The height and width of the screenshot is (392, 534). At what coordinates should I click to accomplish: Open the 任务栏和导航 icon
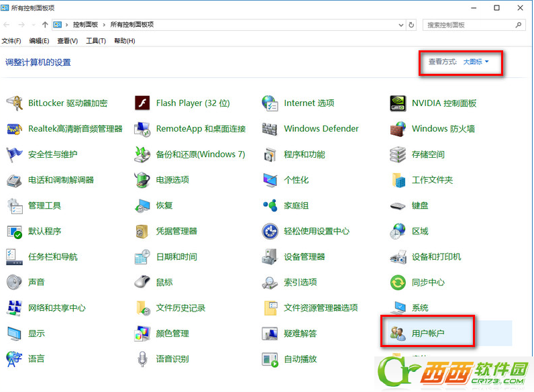pyautogui.click(x=14, y=257)
